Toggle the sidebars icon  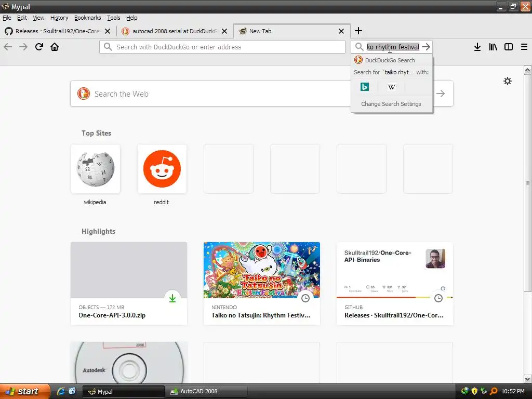click(509, 47)
